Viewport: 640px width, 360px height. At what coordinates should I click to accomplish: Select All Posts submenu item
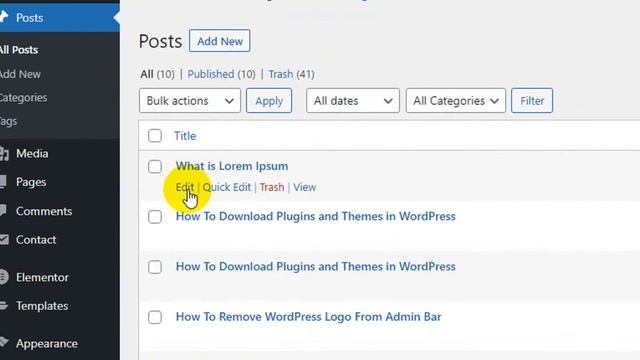click(x=19, y=50)
